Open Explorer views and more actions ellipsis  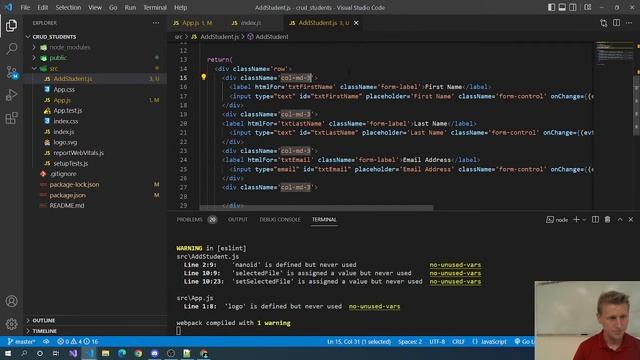[156, 23]
